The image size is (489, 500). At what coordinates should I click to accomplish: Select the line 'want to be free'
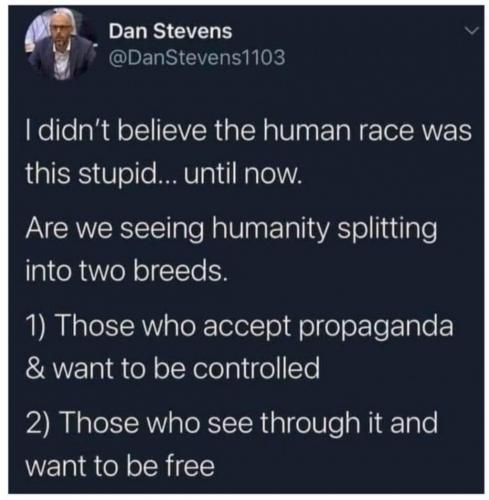tap(120, 465)
